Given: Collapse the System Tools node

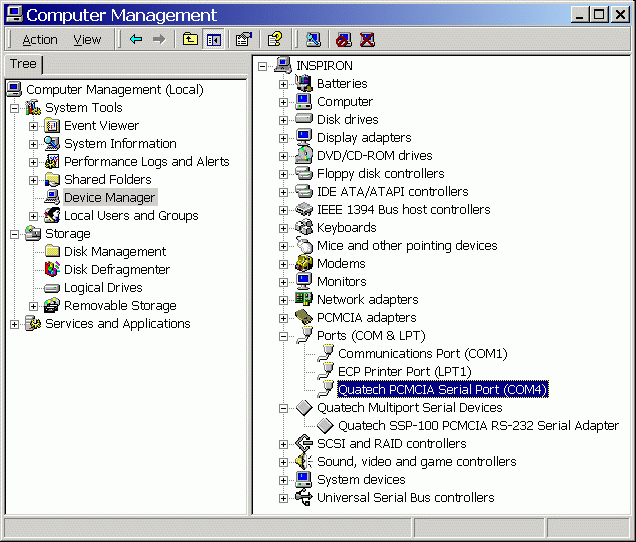Looking at the screenshot, I should pos(14,108).
